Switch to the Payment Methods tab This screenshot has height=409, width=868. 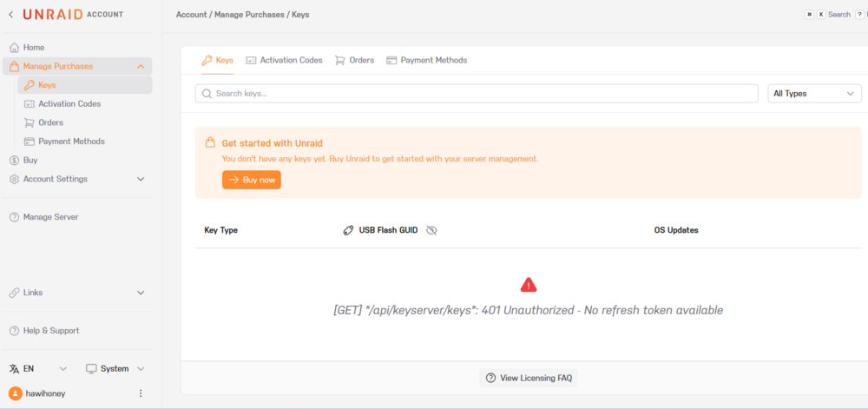pos(427,60)
